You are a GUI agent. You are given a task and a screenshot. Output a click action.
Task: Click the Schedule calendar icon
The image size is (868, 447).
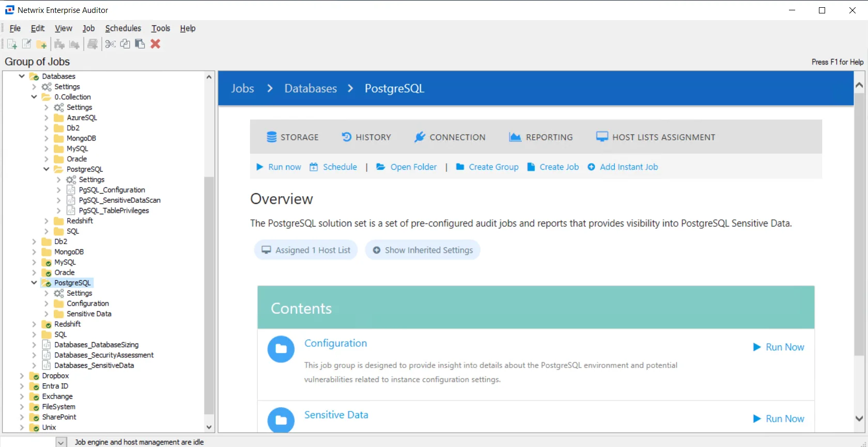(314, 167)
